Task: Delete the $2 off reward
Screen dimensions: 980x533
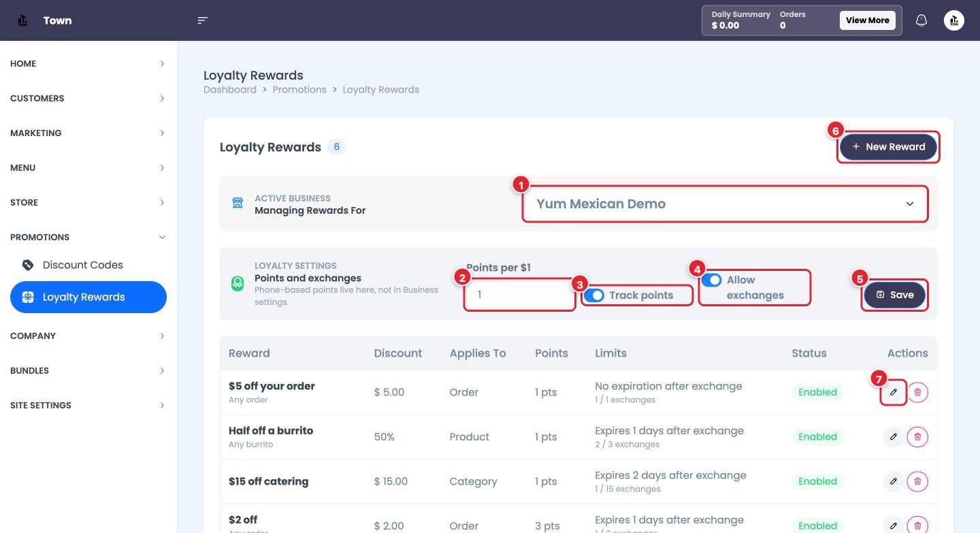Action: (x=917, y=526)
